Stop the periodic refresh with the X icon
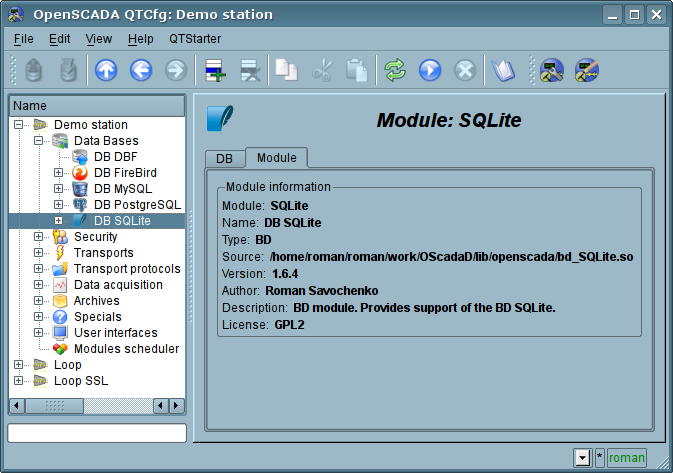 pyautogui.click(x=465, y=70)
